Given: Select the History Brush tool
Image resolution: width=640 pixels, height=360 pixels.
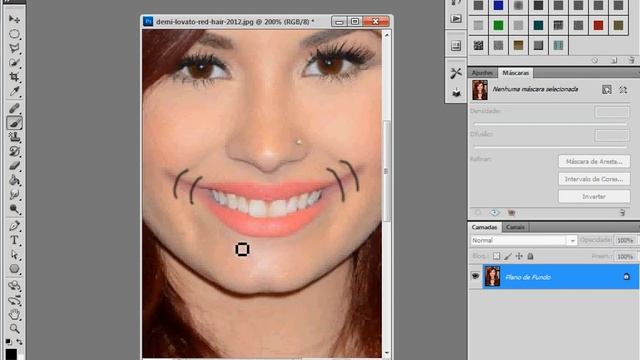Looking at the screenshot, I should tap(14, 151).
